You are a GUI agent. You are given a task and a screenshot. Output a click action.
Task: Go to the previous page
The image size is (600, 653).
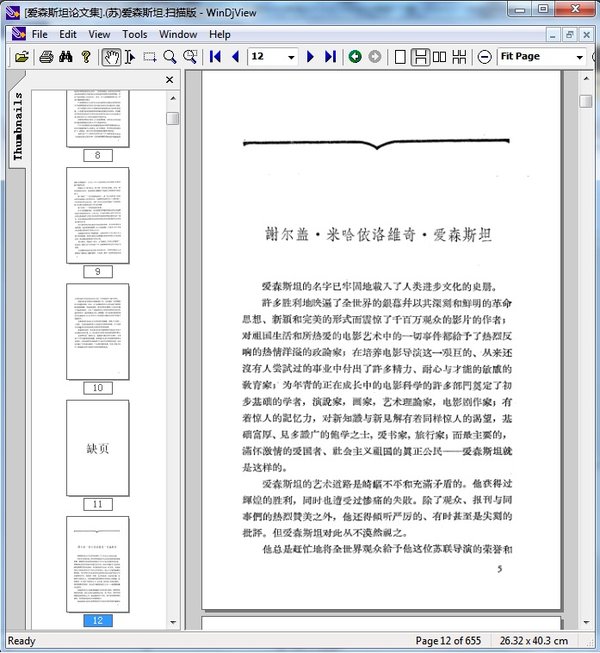point(235,57)
